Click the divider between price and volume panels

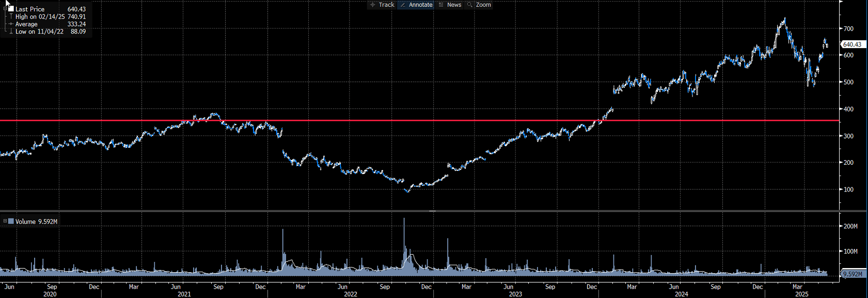coord(433,211)
